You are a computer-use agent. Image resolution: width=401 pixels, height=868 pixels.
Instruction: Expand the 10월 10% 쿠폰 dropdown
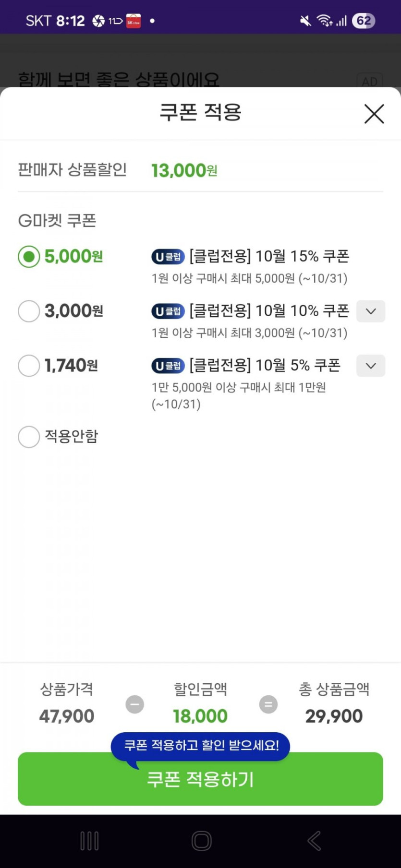[x=370, y=311]
